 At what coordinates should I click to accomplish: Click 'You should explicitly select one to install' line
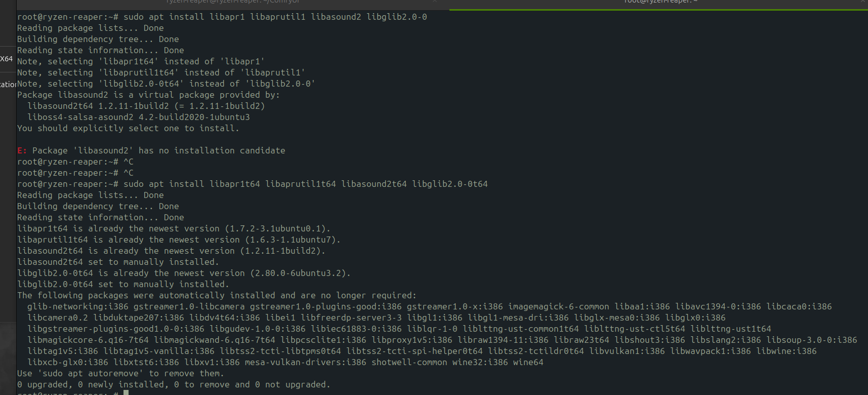(128, 128)
